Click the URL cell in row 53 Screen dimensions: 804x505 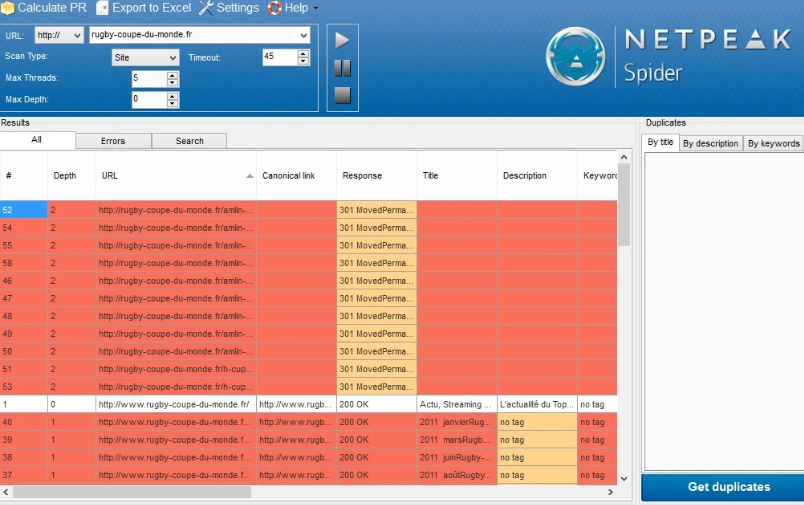click(x=176, y=387)
